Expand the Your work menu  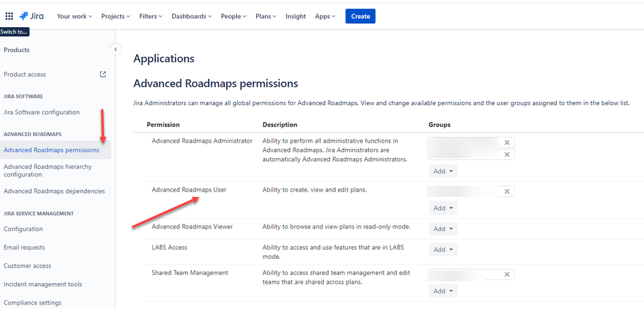pyautogui.click(x=75, y=16)
